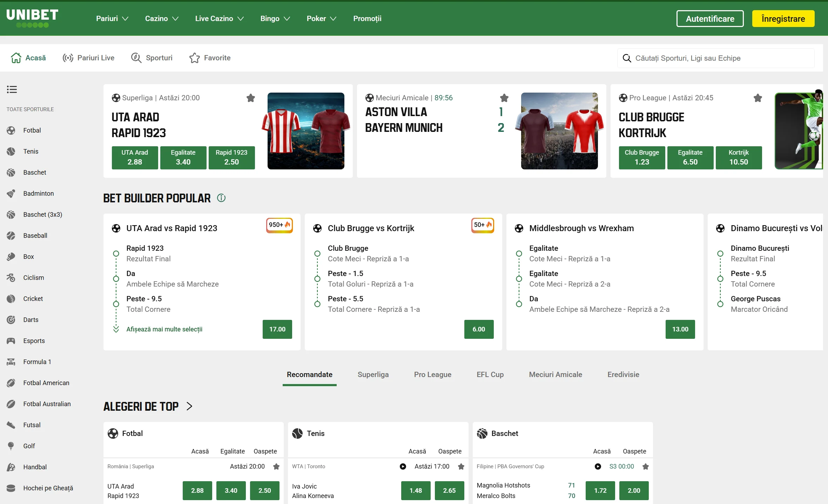This screenshot has height=504, width=828.
Task: Pick Magnolia Hotshots at 1.72 odds
Action: [x=600, y=491]
